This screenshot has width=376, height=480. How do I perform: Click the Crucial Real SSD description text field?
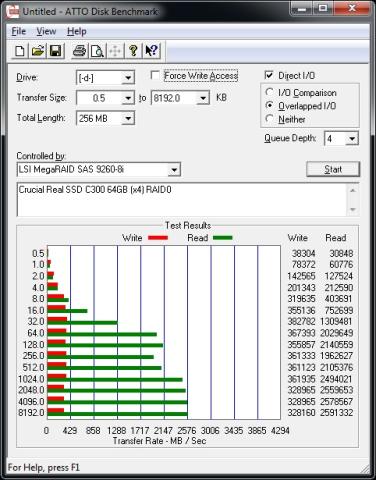[x=182, y=200]
